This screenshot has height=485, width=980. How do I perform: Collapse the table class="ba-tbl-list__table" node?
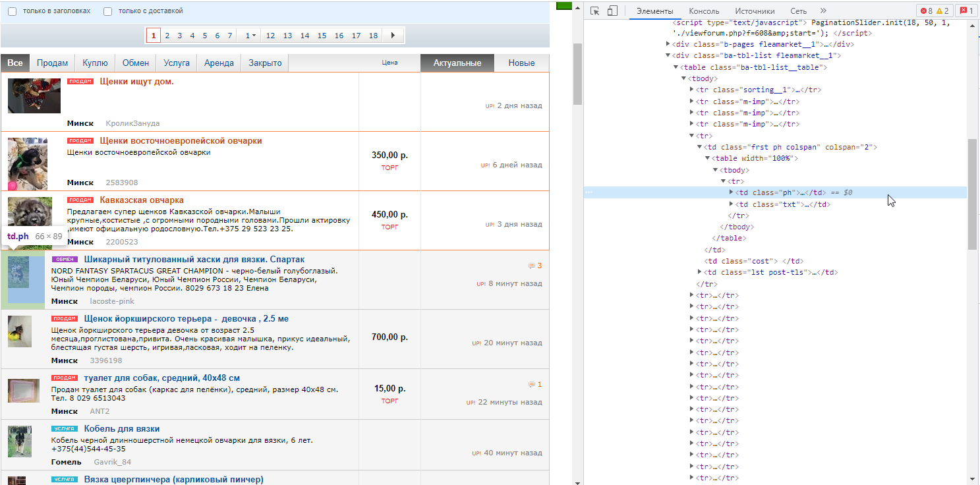676,67
